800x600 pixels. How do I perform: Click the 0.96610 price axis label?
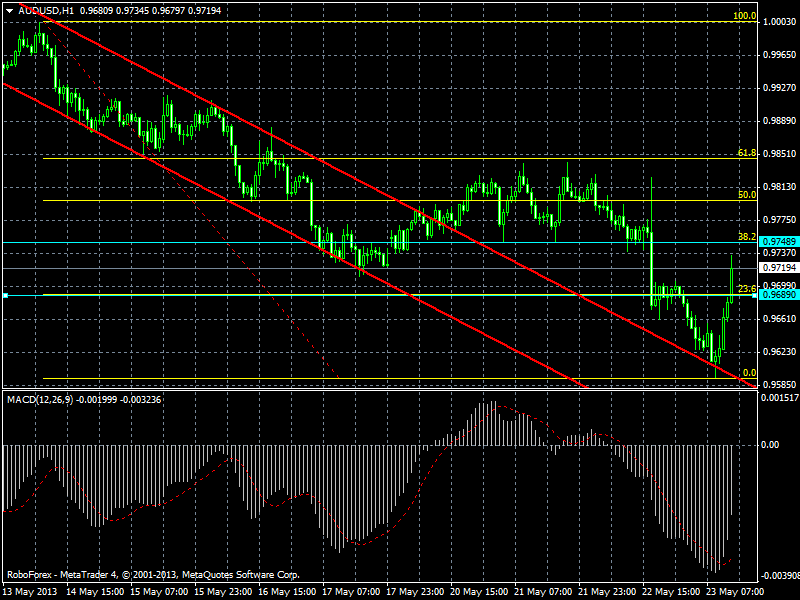(780, 319)
